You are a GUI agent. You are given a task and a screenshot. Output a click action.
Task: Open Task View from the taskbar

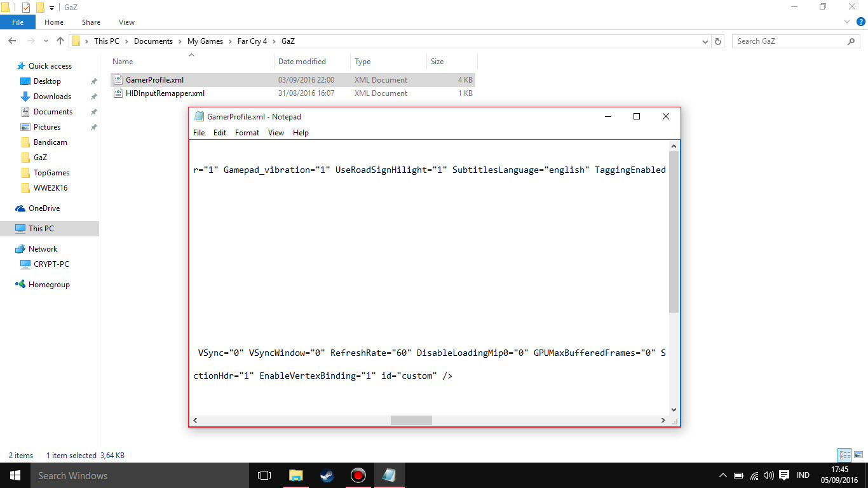click(264, 475)
